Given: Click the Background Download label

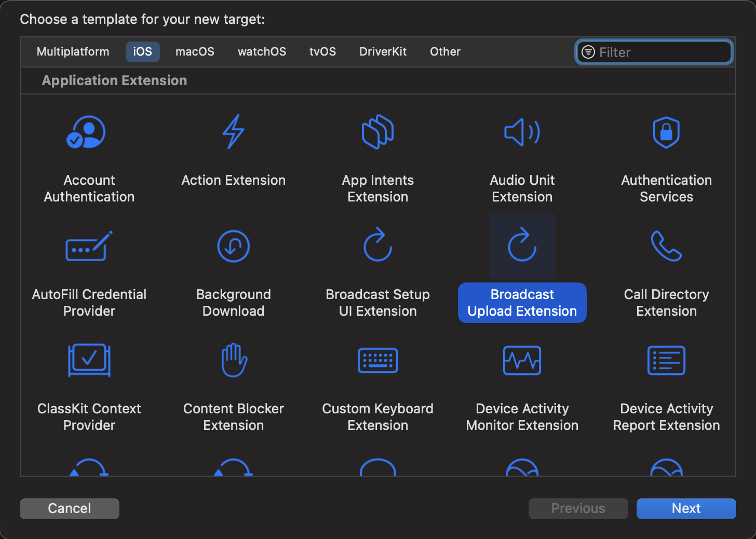Looking at the screenshot, I should 233,303.
